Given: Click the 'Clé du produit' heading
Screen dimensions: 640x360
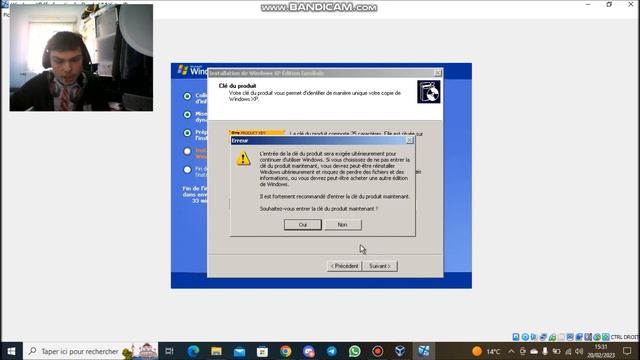Looking at the screenshot, I should [x=237, y=86].
